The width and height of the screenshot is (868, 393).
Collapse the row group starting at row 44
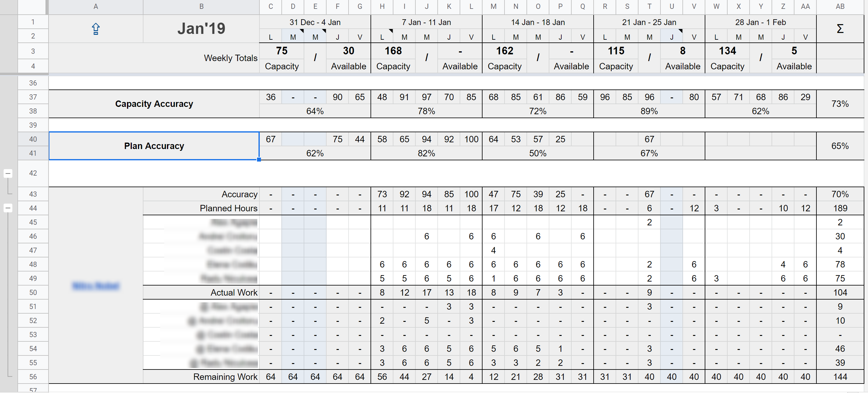tap(8, 208)
